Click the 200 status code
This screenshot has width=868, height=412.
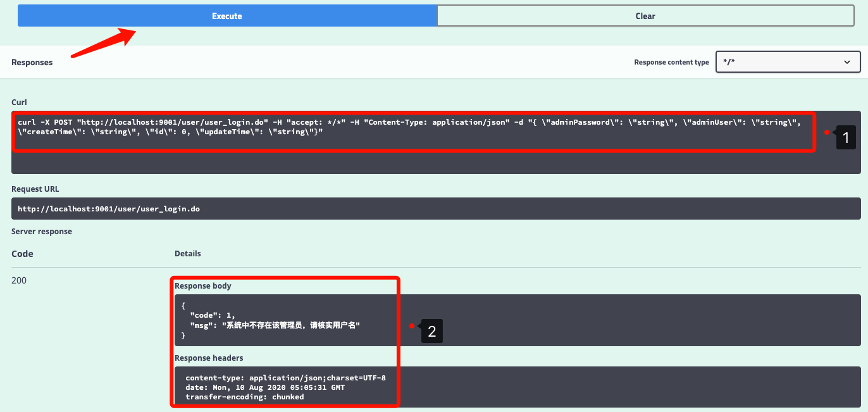(19, 280)
